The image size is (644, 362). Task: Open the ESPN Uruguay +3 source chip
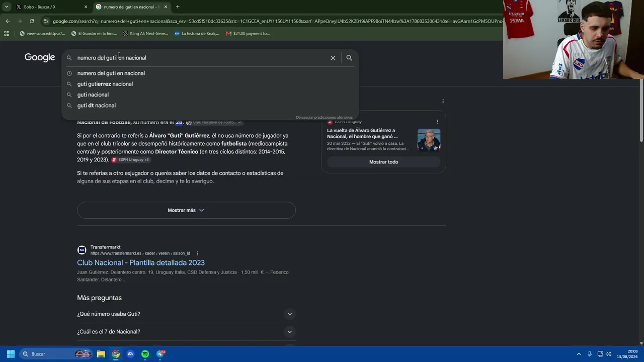click(130, 160)
